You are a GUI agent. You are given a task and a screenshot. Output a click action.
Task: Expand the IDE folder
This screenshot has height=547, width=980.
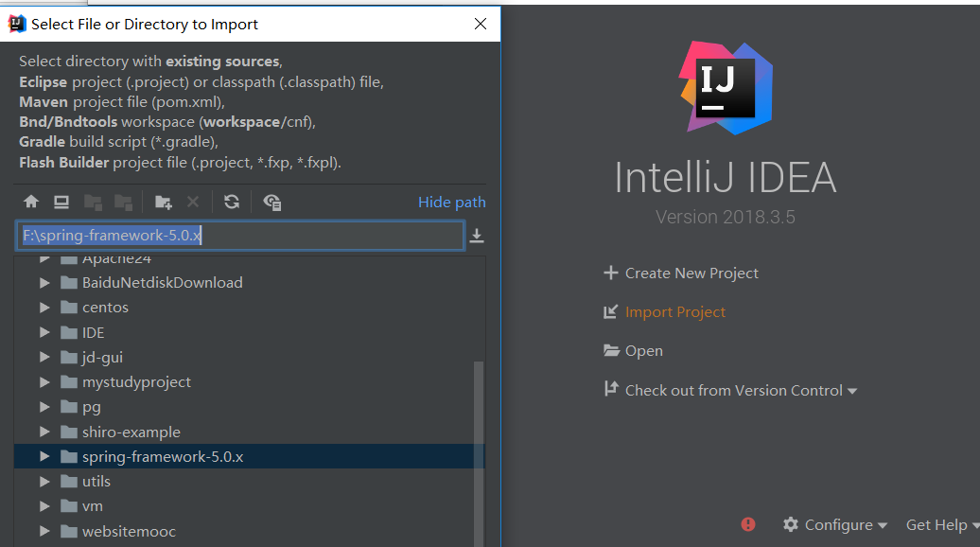[x=44, y=332]
